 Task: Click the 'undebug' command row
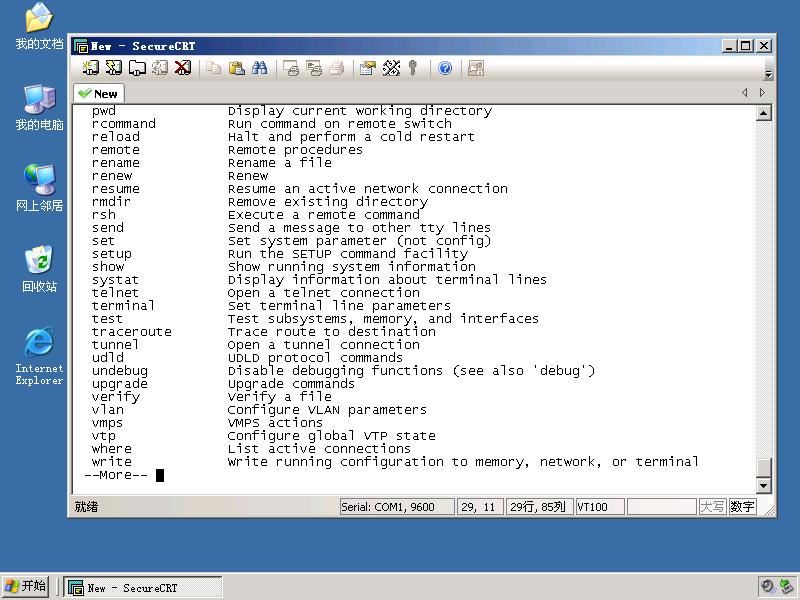[343, 371]
